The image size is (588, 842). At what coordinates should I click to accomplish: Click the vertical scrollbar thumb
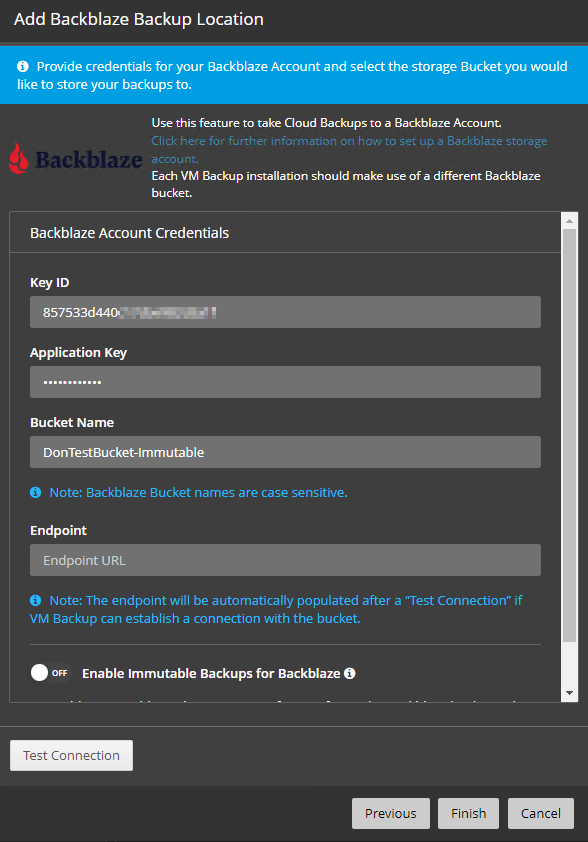pos(569,435)
